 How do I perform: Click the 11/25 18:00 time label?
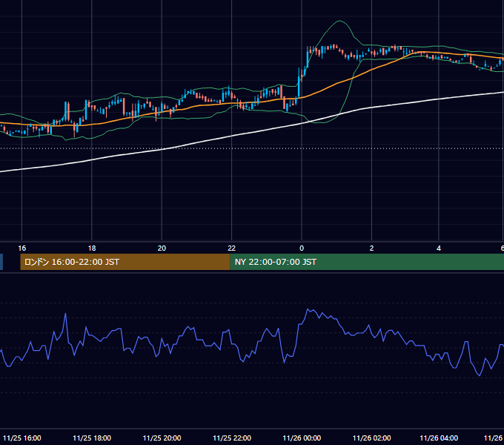(x=92, y=438)
